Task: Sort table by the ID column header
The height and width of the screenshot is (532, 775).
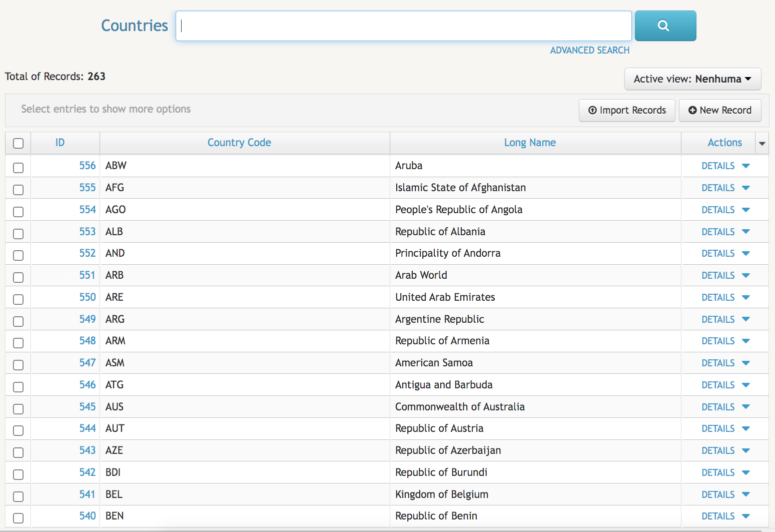Action: pos(60,143)
